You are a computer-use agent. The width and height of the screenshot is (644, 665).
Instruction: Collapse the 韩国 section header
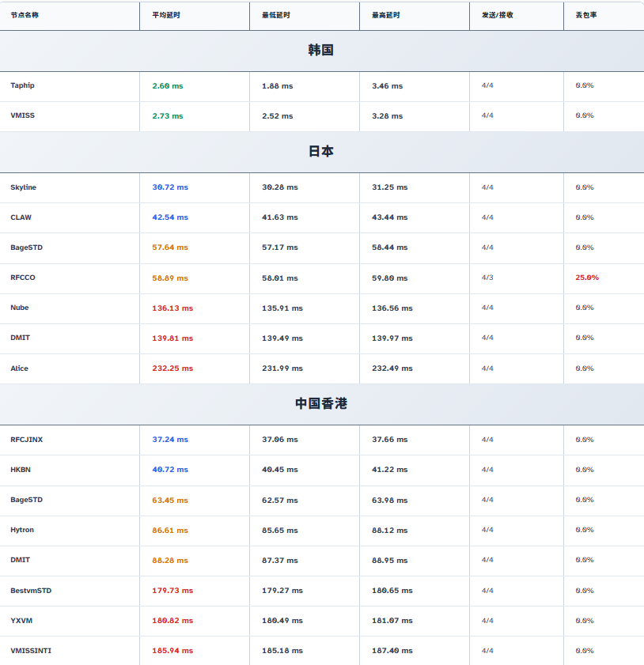[321, 51]
